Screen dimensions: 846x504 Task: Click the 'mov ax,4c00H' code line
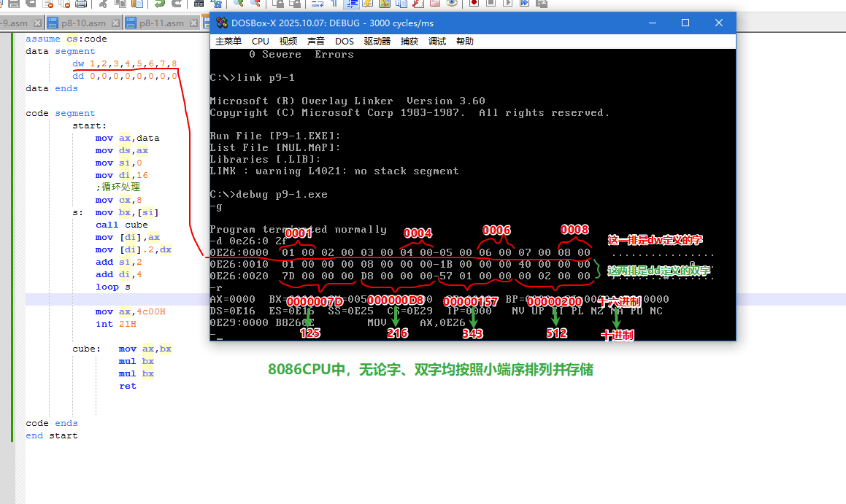point(131,311)
